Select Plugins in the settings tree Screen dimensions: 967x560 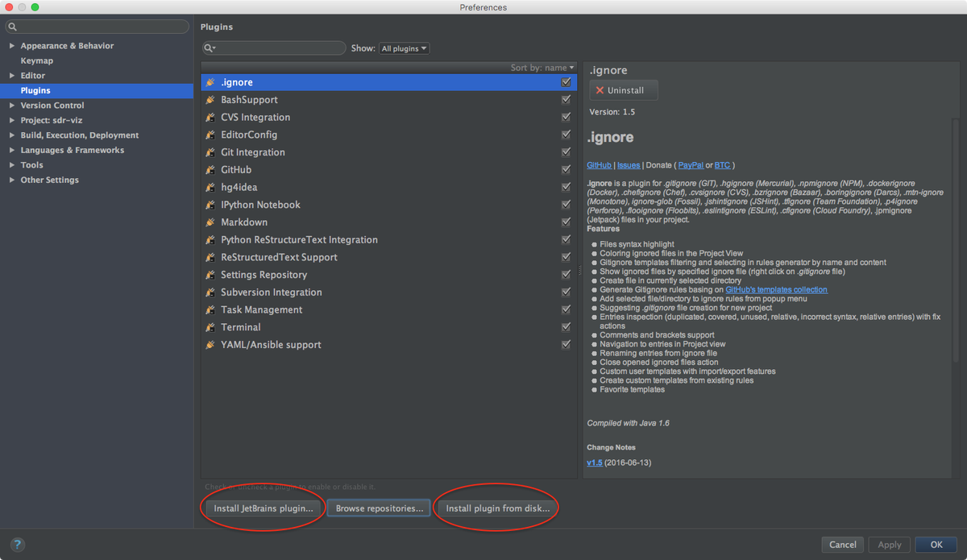97,90
